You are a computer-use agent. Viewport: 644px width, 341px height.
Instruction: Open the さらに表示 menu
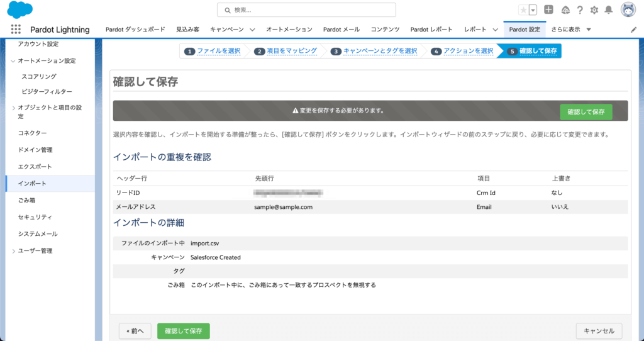[x=571, y=30]
